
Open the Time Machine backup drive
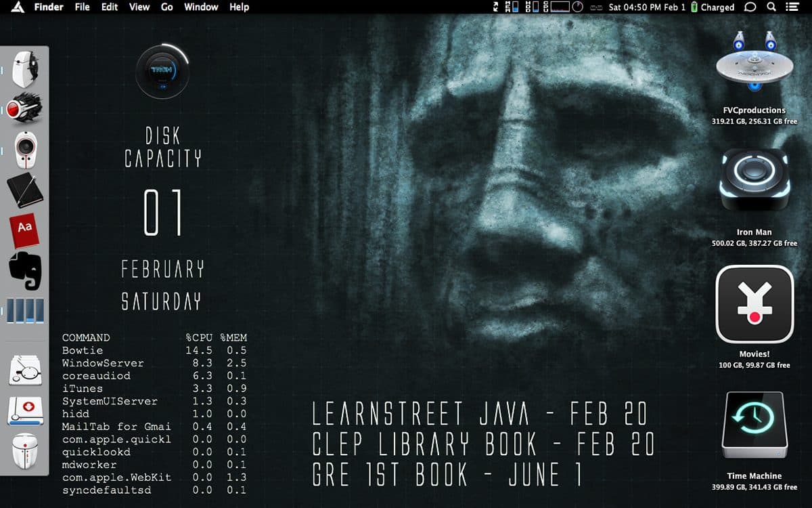coord(754,427)
